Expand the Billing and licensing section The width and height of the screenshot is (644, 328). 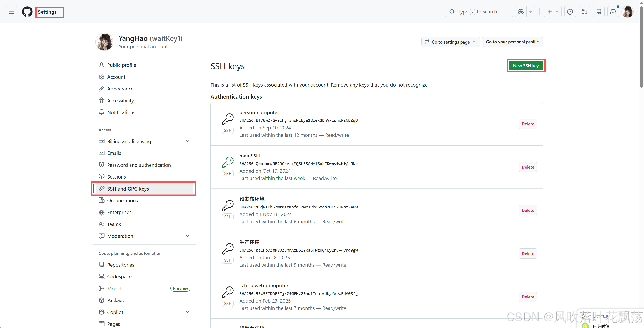coord(188,141)
